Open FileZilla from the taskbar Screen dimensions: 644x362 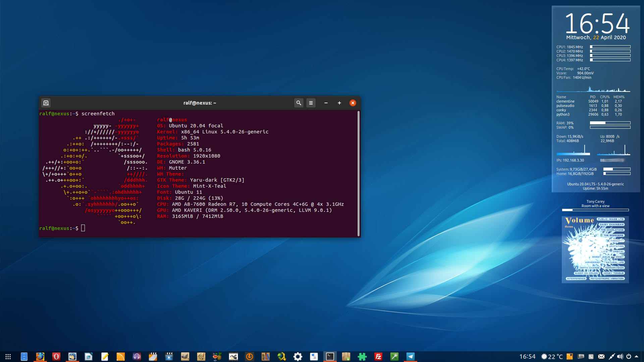click(378, 357)
